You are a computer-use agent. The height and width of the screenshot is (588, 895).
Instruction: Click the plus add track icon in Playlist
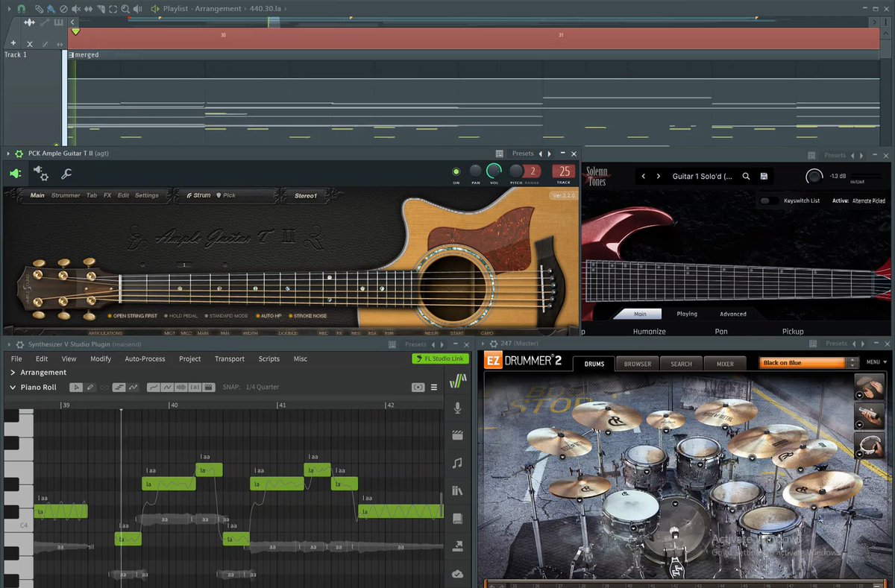click(13, 43)
